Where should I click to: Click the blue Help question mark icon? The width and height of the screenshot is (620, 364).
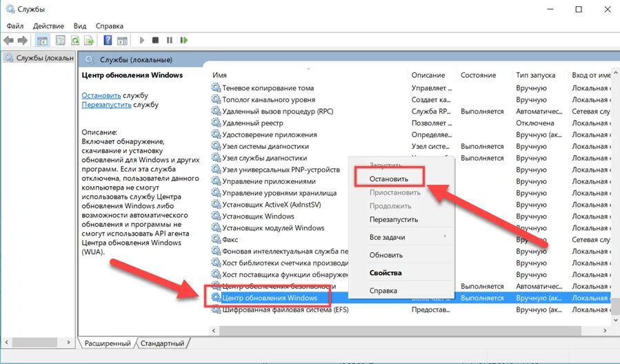(108, 40)
